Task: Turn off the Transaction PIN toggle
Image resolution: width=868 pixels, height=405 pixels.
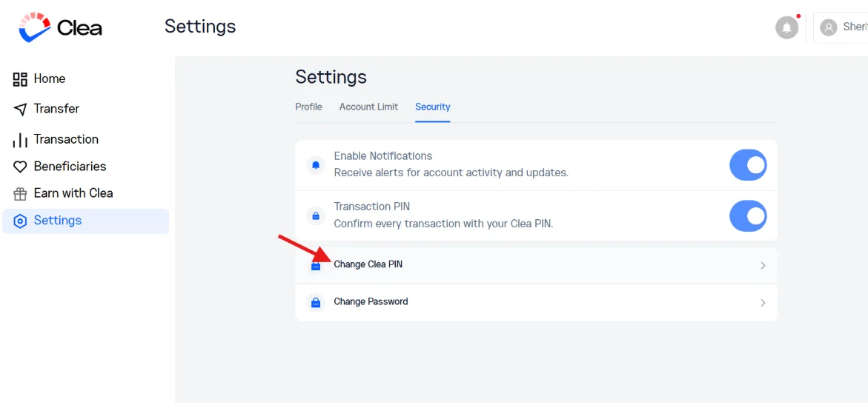Action: point(748,215)
